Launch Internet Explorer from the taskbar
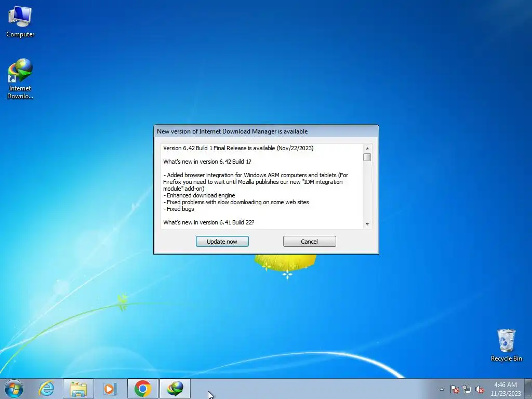The height and width of the screenshot is (399, 532). point(46,389)
